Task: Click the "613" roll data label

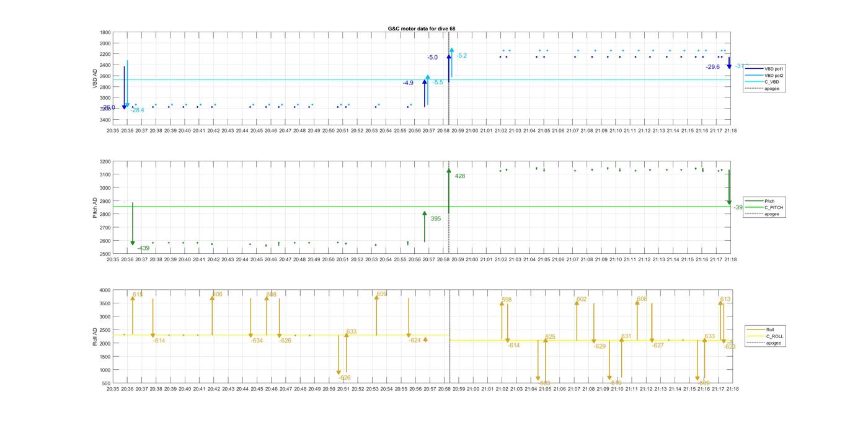Action: [x=725, y=299]
